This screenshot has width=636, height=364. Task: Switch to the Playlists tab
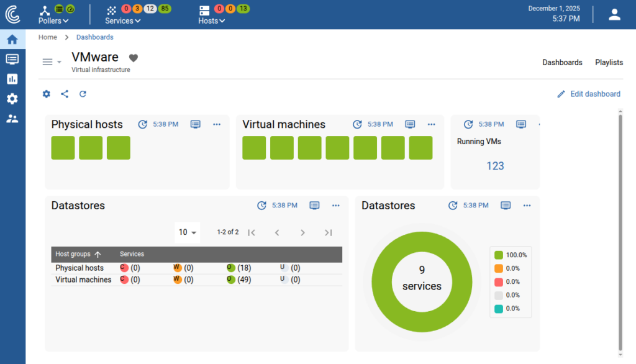click(609, 62)
